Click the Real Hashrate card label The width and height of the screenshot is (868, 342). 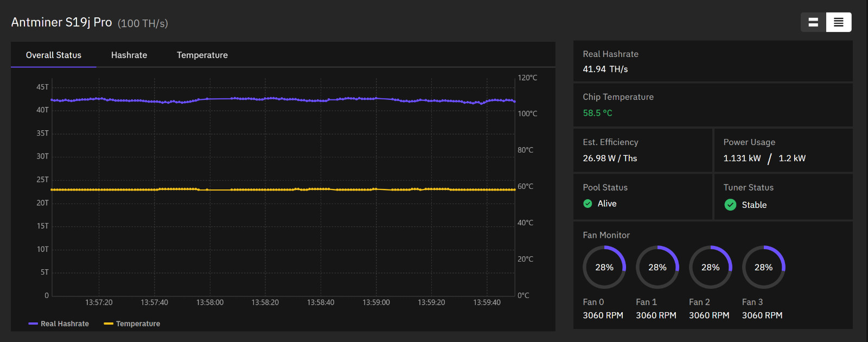coord(610,54)
